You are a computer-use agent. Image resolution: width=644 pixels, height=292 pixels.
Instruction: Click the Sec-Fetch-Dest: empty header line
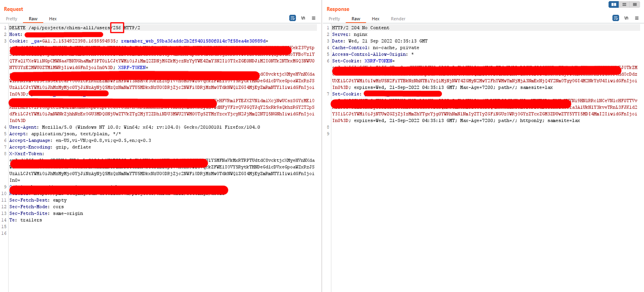(x=38, y=200)
